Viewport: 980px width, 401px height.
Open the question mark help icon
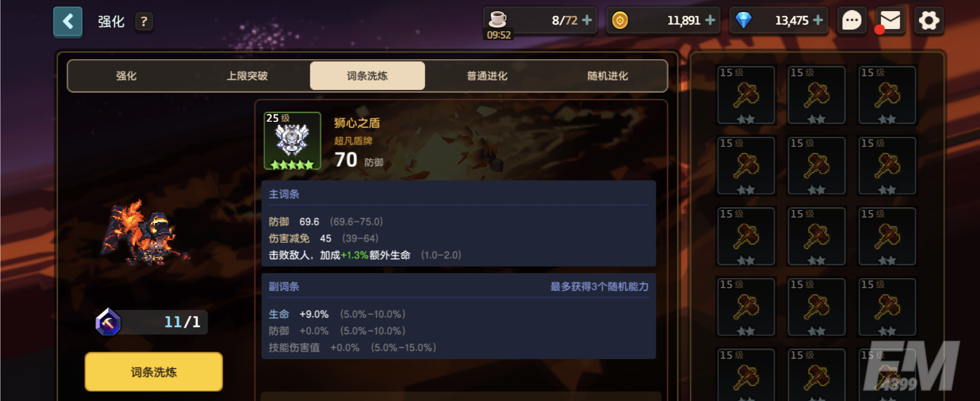144,22
